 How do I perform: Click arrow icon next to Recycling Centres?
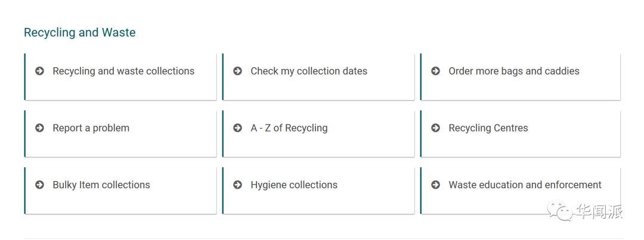pyautogui.click(x=435, y=129)
